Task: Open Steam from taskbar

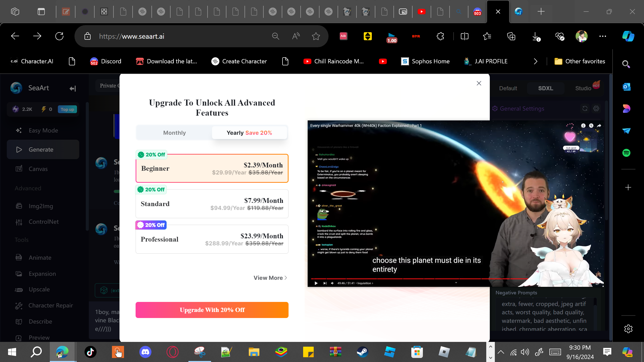Action: (363, 352)
